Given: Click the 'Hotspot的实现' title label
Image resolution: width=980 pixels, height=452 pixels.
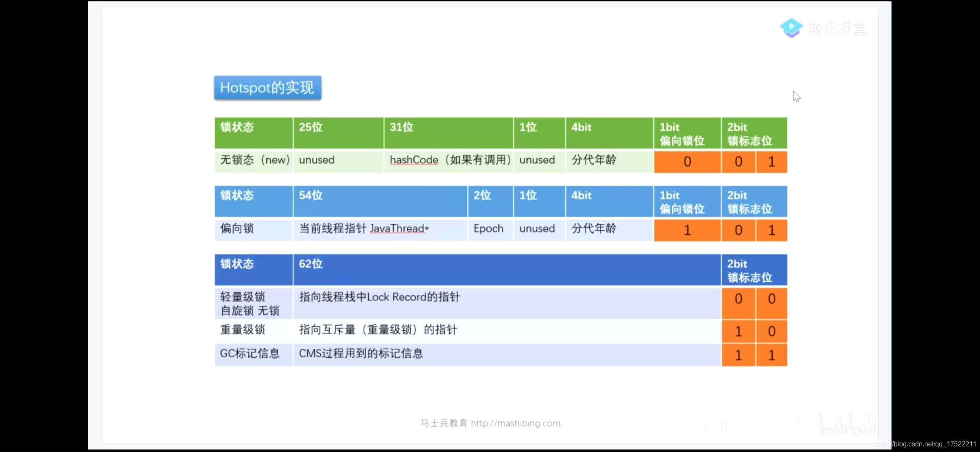Looking at the screenshot, I should [x=268, y=87].
